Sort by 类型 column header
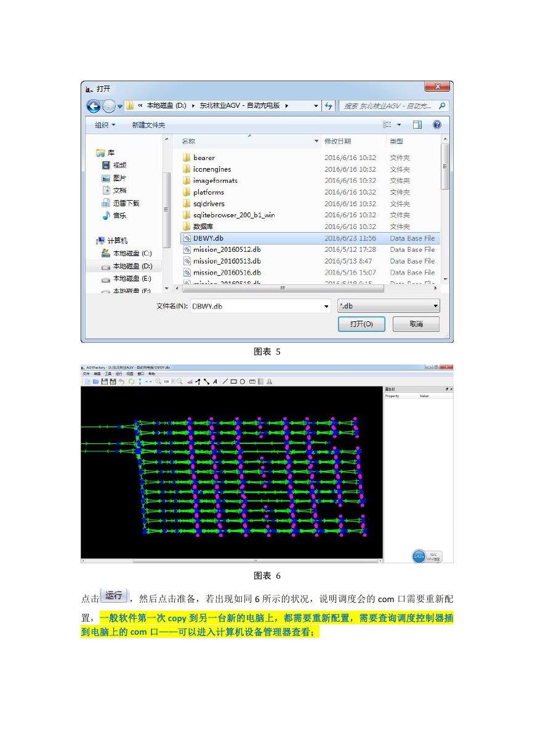The image size is (535, 756). pyautogui.click(x=396, y=142)
